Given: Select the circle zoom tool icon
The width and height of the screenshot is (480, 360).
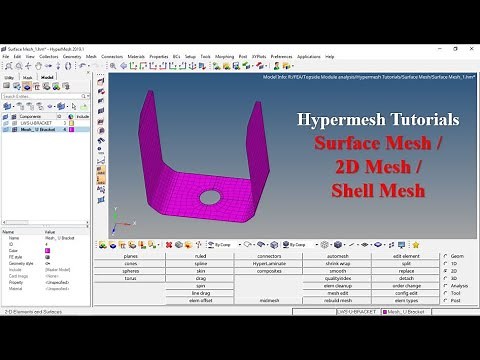Looking at the screenshot, I should click(19, 66).
